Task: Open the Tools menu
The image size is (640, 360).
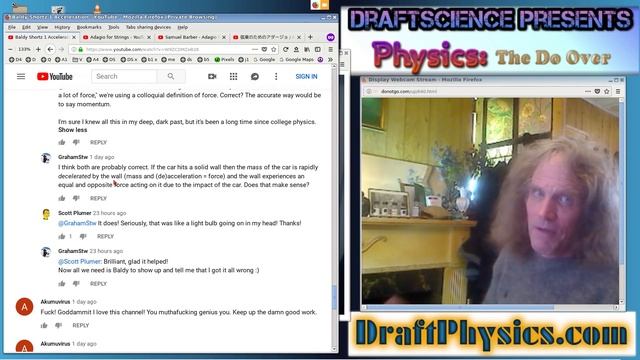Action: click(x=113, y=27)
